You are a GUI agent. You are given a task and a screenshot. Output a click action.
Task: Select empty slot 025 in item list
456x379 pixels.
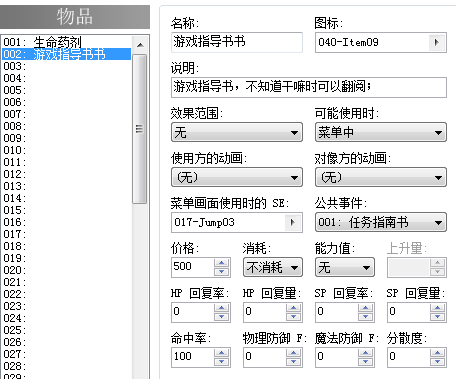coord(66,330)
